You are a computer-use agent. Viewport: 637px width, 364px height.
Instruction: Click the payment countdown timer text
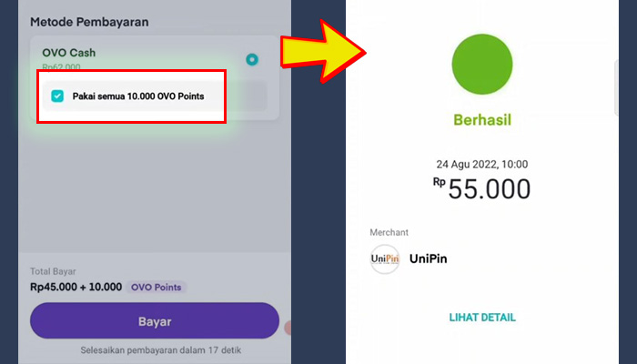pos(161,350)
